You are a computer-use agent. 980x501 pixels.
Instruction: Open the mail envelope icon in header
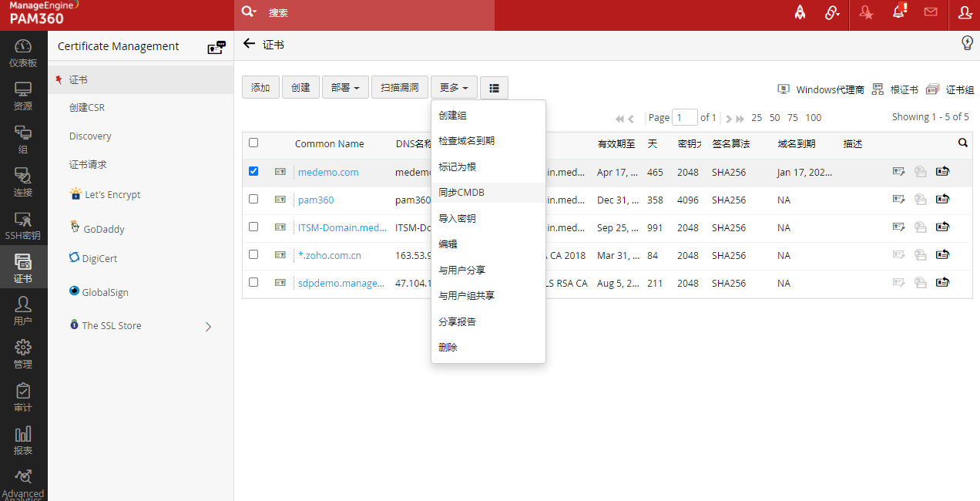pos(931,12)
